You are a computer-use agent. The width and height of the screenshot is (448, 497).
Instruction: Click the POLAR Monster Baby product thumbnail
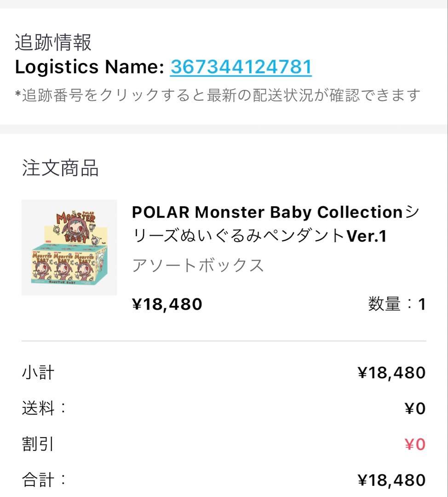[69, 247]
